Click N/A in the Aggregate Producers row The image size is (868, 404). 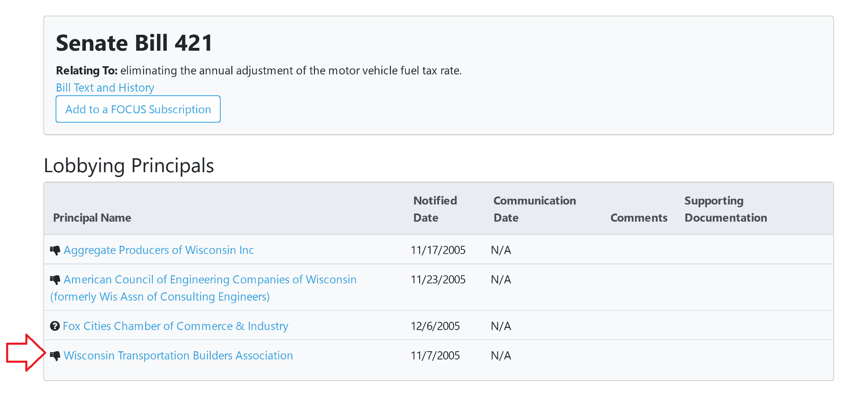click(x=501, y=250)
